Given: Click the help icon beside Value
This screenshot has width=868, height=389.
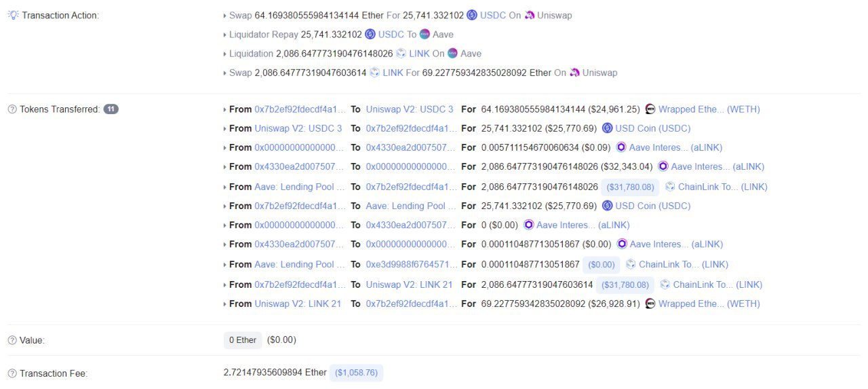Looking at the screenshot, I should point(12,340).
